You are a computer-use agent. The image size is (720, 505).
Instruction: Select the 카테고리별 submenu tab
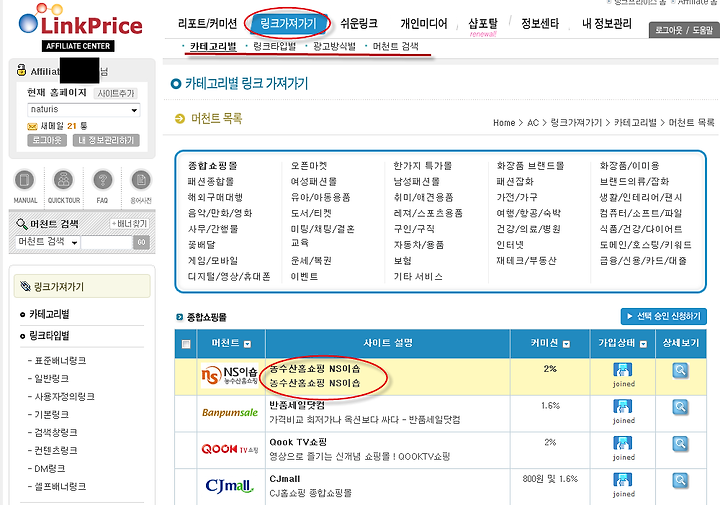pyautogui.click(x=213, y=46)
